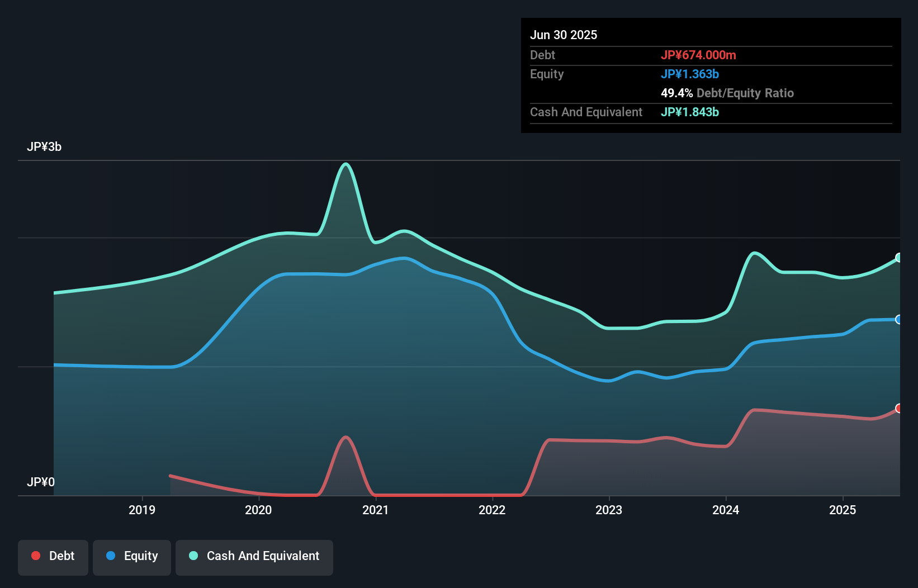Click the JP¥674.000m debt value

(x=699, y=55)
